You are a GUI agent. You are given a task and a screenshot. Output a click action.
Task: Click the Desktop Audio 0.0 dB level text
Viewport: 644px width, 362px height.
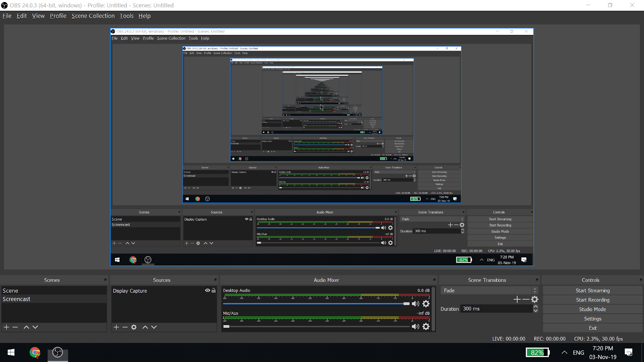click(x=423, y=290)
